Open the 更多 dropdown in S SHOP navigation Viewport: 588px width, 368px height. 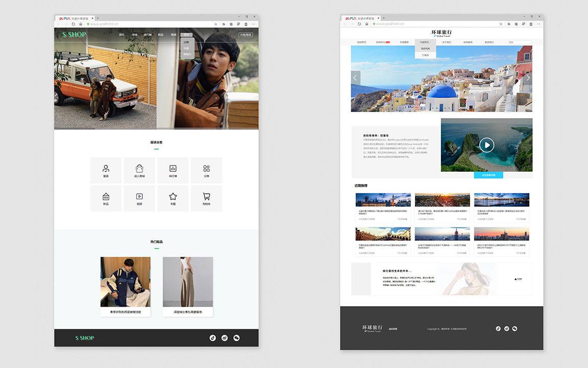click(187, 35)
